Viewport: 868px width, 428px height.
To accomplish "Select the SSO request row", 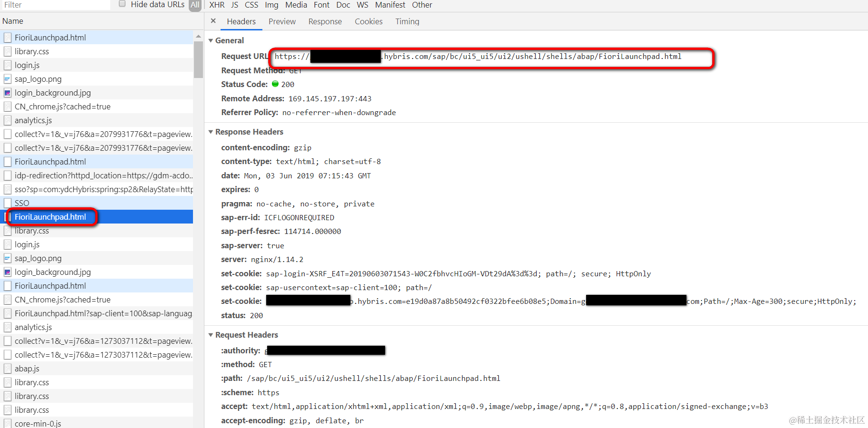I will pyautogui.click(x=97, y=203).
